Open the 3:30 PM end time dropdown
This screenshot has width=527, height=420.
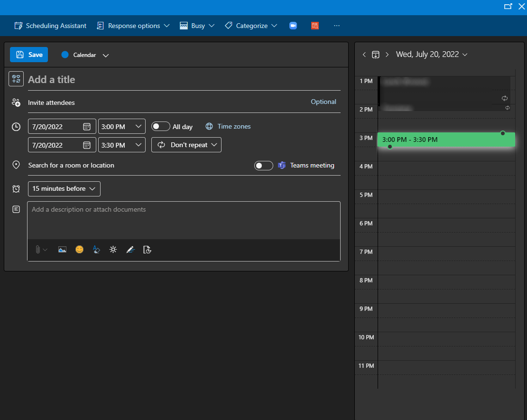tap(122, 145)
